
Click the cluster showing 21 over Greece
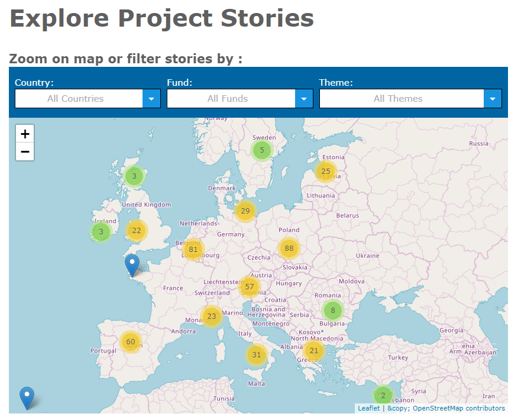coord(314,351)
